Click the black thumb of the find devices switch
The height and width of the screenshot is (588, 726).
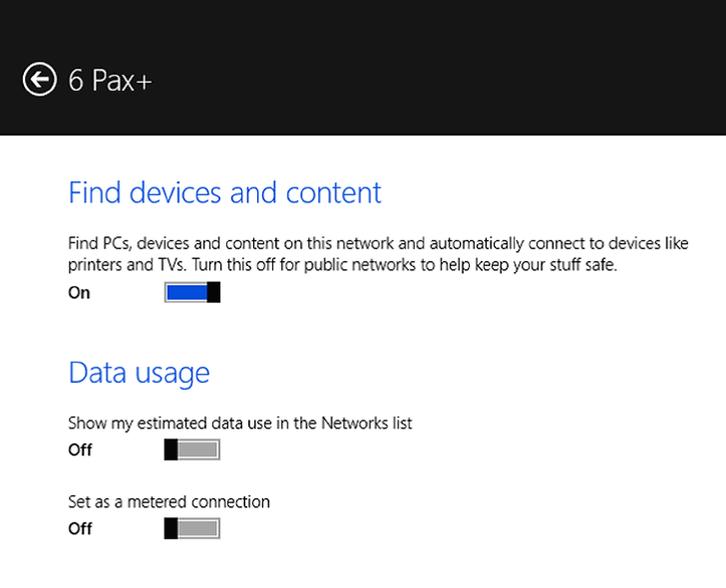pos(213,292)
